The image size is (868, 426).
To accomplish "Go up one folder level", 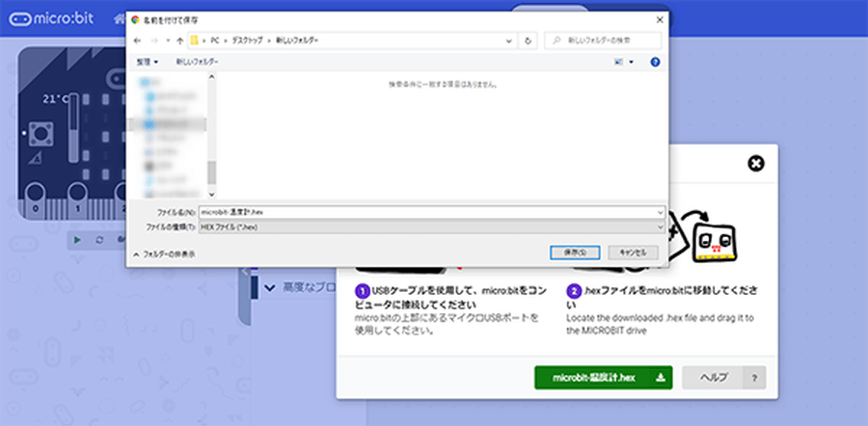I will point(180,40).
